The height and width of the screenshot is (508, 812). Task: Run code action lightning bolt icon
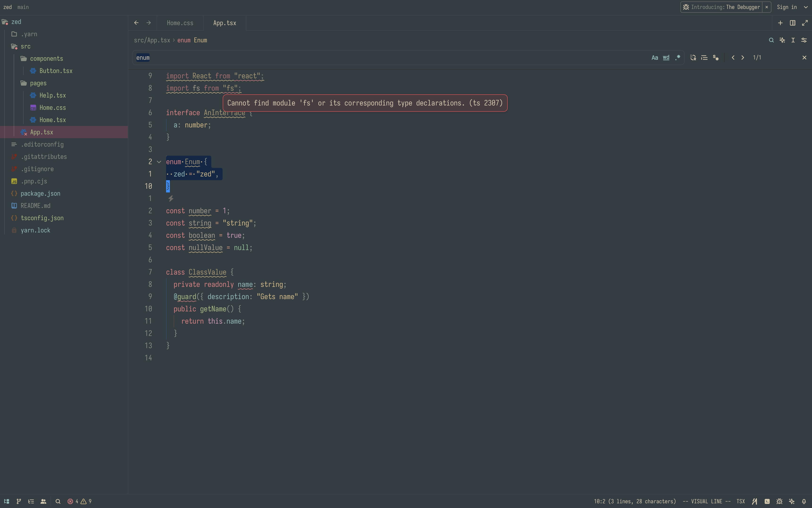click(x=171, y=199)
